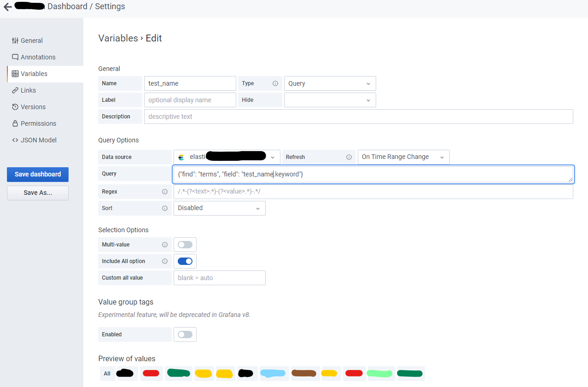Click the back arrow to leave settings

6,6
